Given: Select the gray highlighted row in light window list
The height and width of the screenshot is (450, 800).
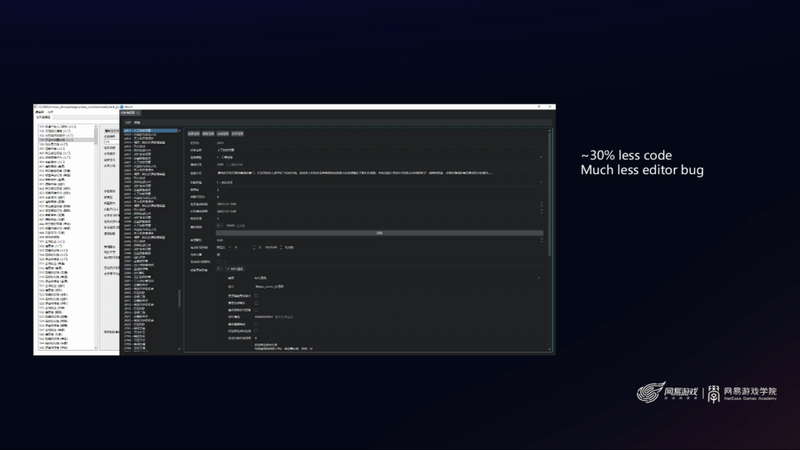Looking at the screenshot, I should [65, 140].
